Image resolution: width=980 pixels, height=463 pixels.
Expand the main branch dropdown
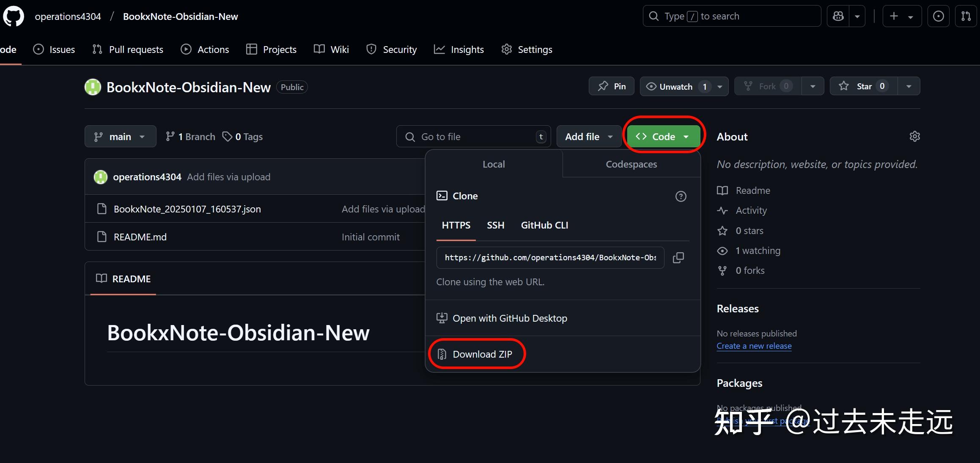[120, 137]
